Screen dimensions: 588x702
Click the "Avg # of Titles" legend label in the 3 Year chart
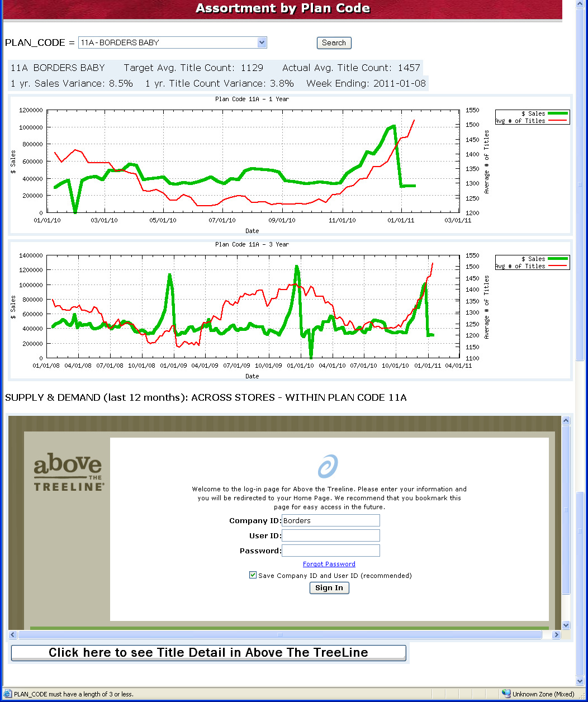[520, 266]
